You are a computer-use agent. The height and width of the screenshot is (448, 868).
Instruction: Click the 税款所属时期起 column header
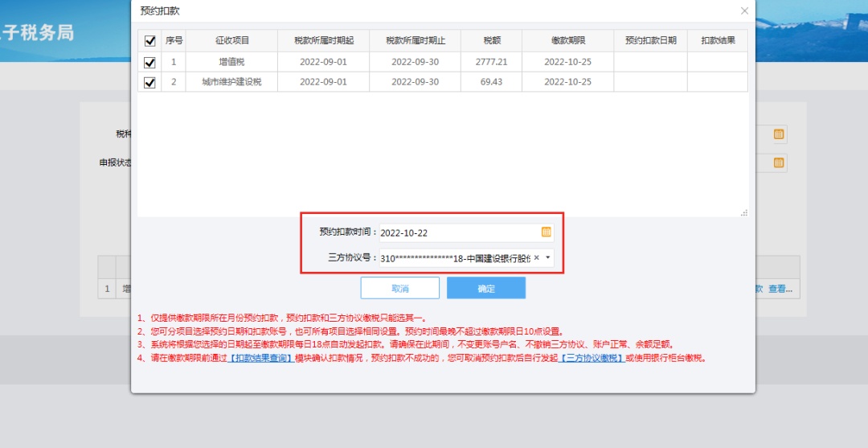323,41
